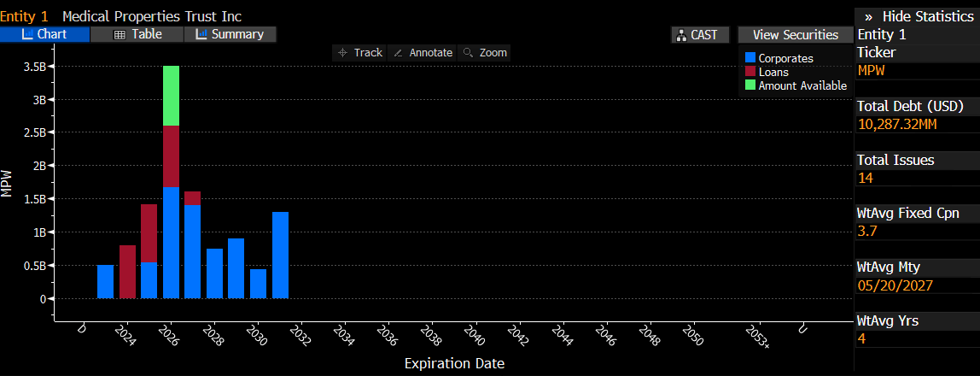Click Total Debt value 10,287.32MM
The image size is (980, 376).
[x=897, y=124]
